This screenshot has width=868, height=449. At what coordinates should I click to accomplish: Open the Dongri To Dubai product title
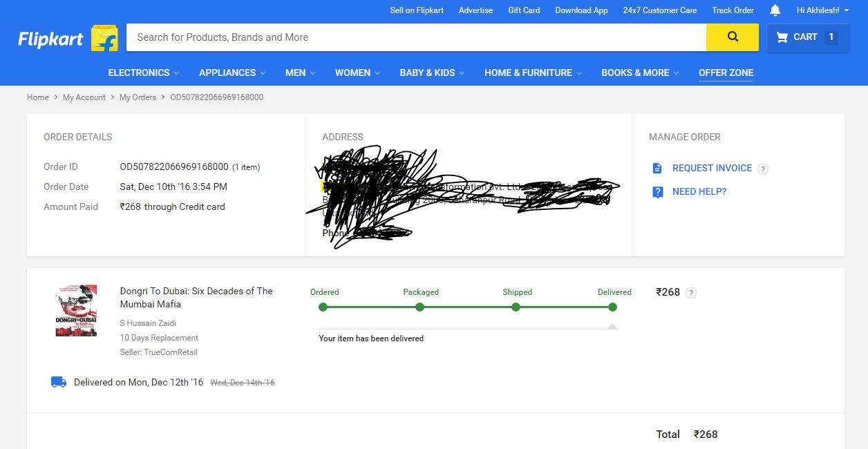click(x=196, y=298)
